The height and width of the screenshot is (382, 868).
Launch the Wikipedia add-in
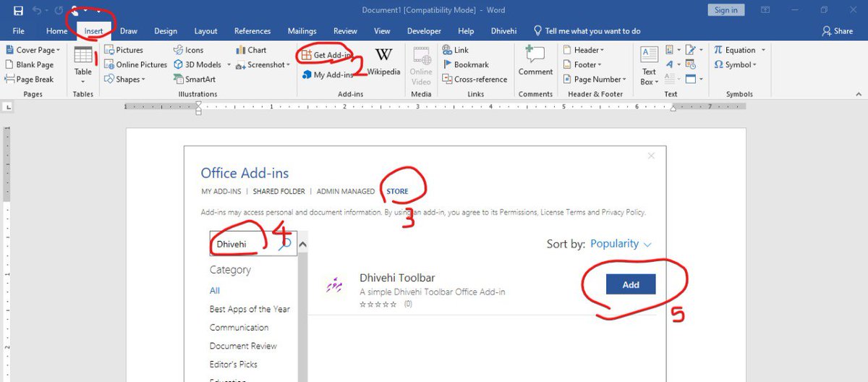383,61
